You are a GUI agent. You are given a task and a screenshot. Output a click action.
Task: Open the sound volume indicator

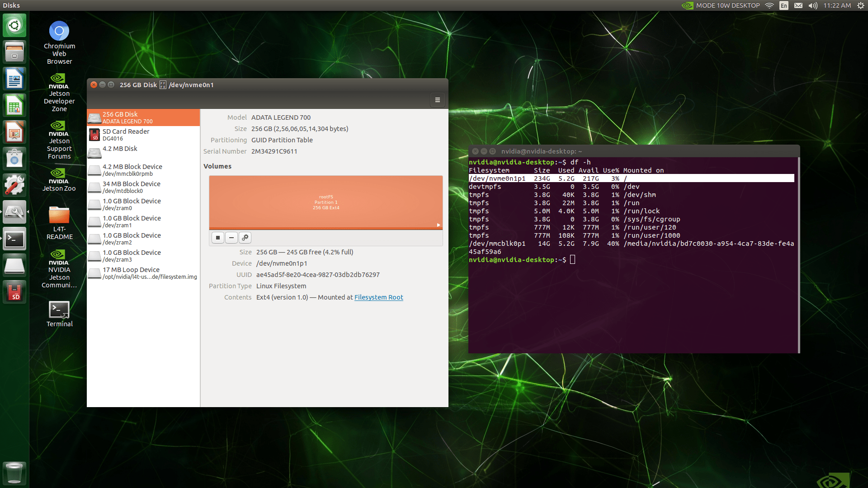[813, 5]
